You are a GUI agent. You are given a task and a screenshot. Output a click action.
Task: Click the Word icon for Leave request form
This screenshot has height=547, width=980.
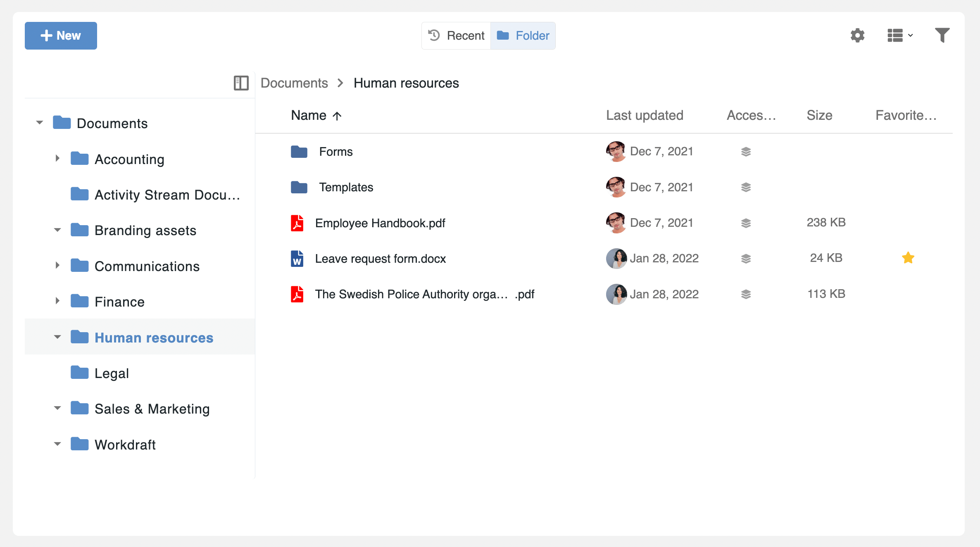[x=297, y=259]
